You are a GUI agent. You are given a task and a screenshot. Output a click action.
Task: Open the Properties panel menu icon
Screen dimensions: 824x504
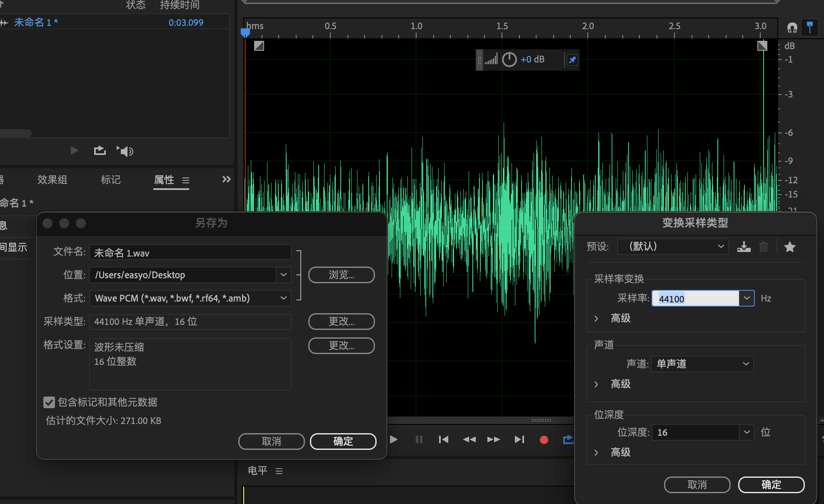[186, 180]
